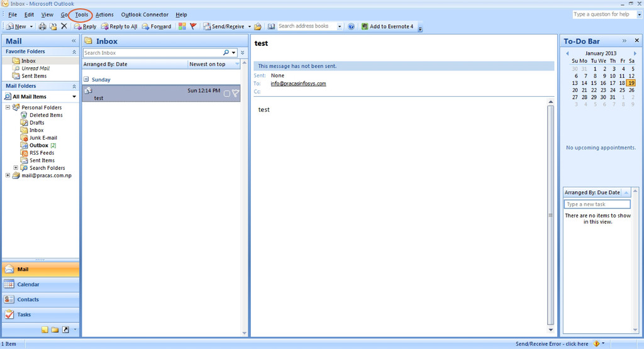Select January 15 in the calendar
644x349 pixels.
[594, 83]
